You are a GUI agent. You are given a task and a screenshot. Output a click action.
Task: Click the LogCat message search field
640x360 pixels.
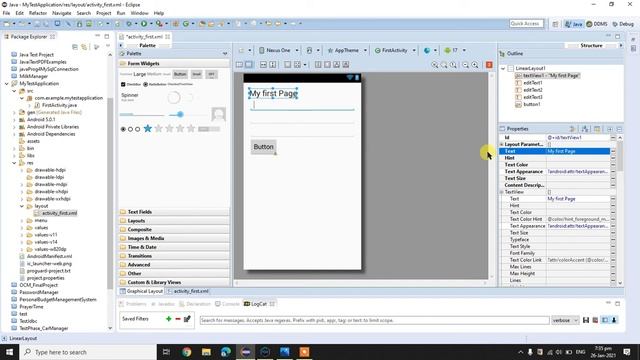pos(374,320)
